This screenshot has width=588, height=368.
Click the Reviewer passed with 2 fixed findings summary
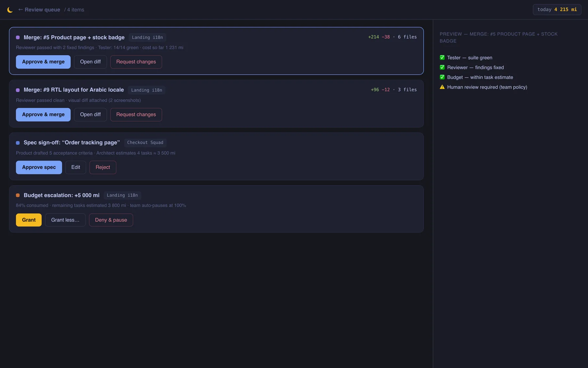tap(100, 47)
